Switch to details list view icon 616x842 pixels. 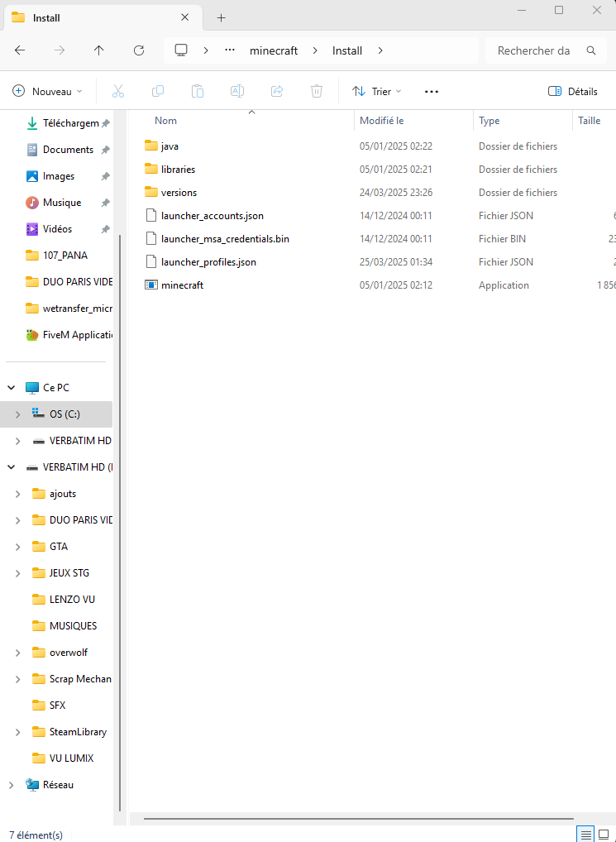586,835
